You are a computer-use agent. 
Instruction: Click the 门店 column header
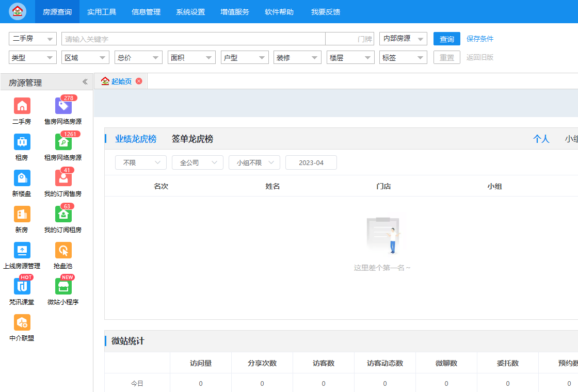(384, 186)
